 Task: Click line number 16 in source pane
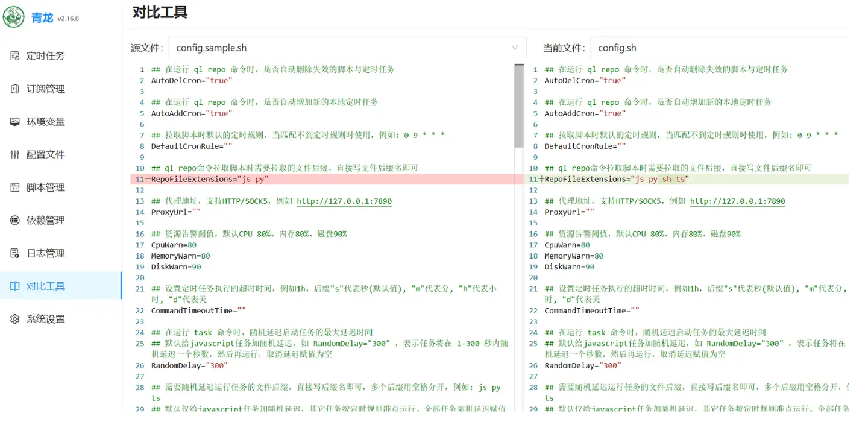point(140,234)
